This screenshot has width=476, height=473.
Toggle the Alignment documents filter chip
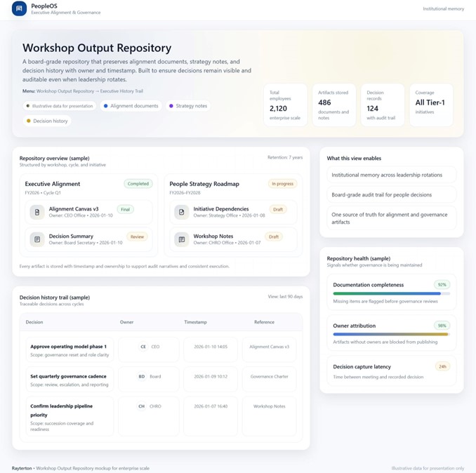pyautogui.click(x=131, y=106)
